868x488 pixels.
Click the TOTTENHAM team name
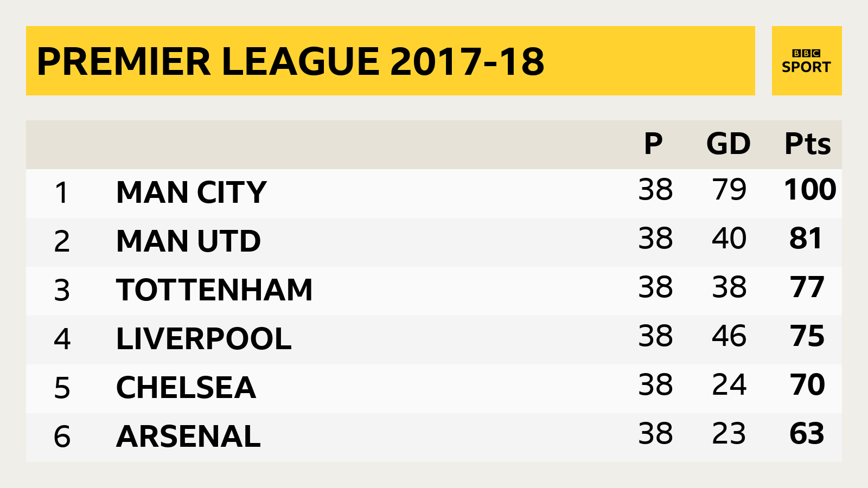tap(214, 290)
